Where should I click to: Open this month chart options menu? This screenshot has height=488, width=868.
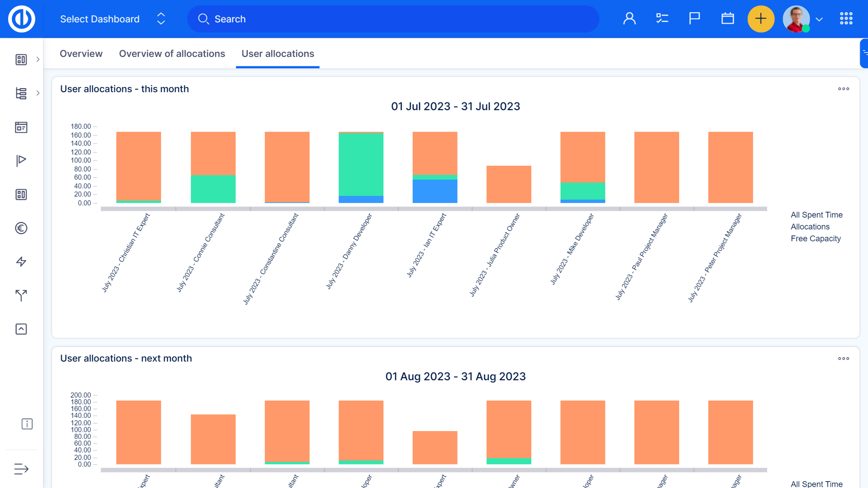click(x=843, y=89)
